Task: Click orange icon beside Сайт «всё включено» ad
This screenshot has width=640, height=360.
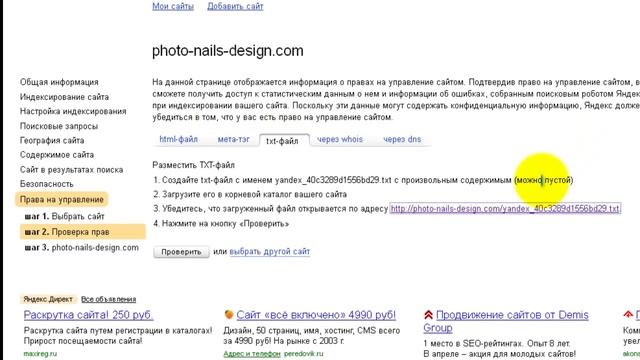Action: coord(229,314)
